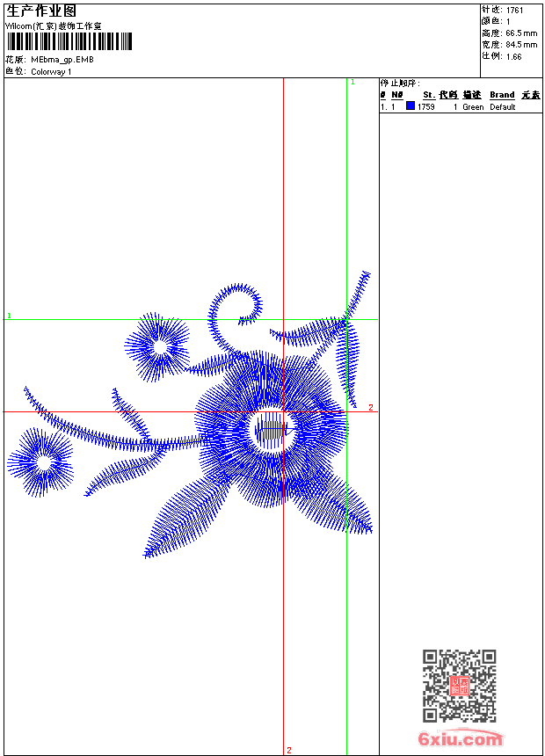
Task: Click the 'Brand' column header
Action: coord(502,95)
